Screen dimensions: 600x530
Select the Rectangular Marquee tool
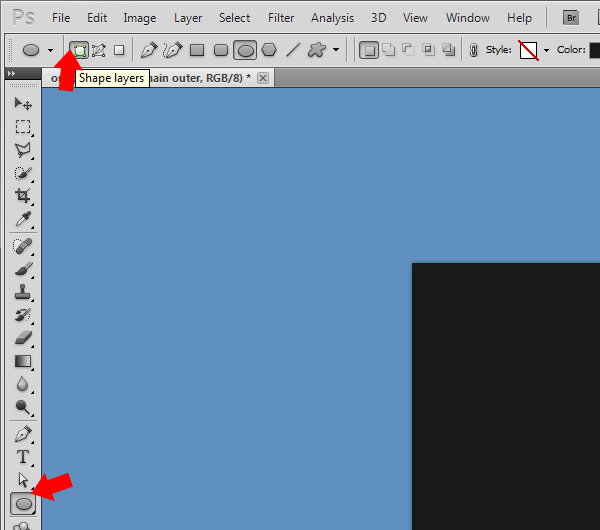(23, 127)
